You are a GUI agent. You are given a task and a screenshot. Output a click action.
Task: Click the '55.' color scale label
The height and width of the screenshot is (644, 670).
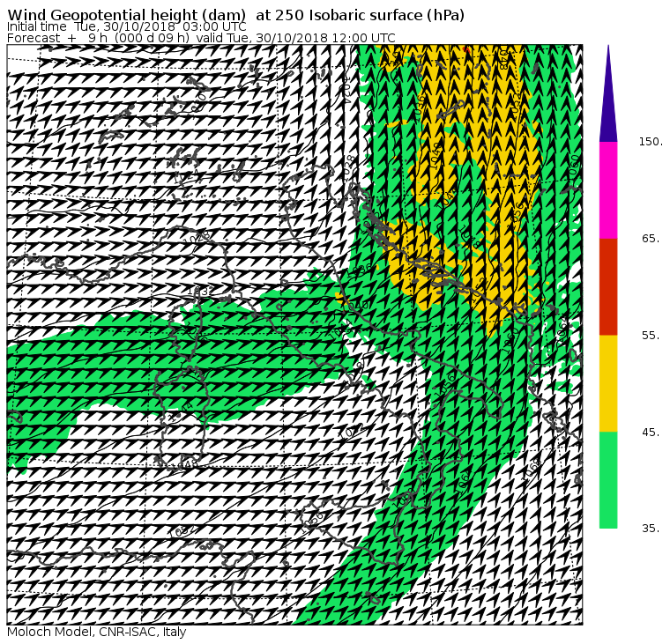coord(651,336)
